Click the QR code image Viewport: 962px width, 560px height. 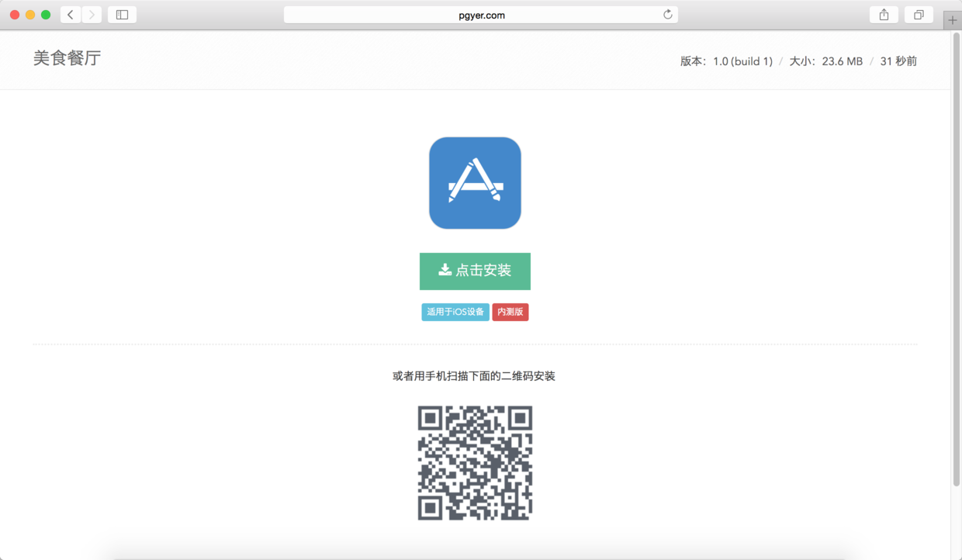pos(475,463)
